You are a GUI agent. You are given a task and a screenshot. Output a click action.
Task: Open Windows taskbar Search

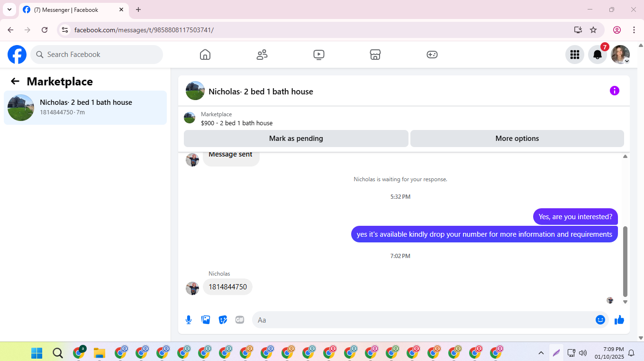click(57, 353)
